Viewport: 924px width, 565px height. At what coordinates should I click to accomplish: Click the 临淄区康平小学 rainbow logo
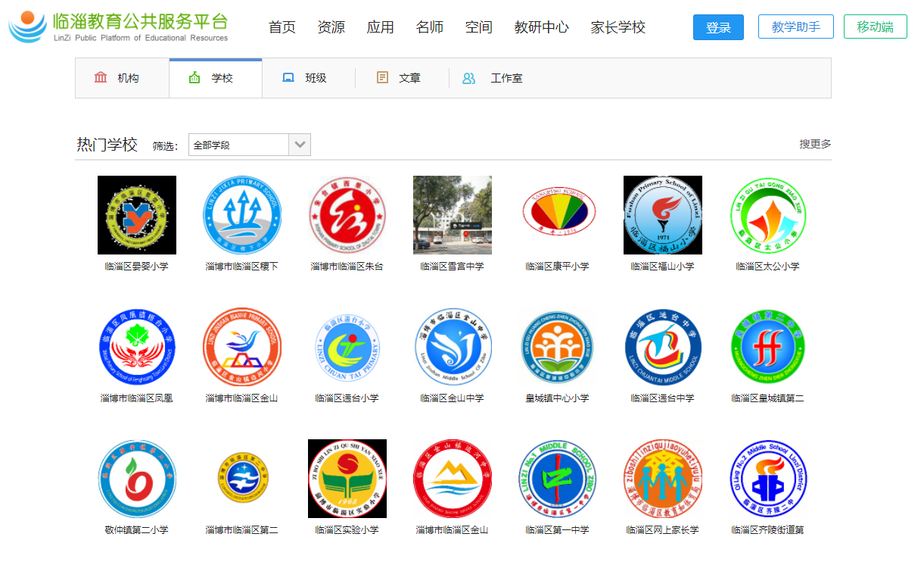coord(558,215)
